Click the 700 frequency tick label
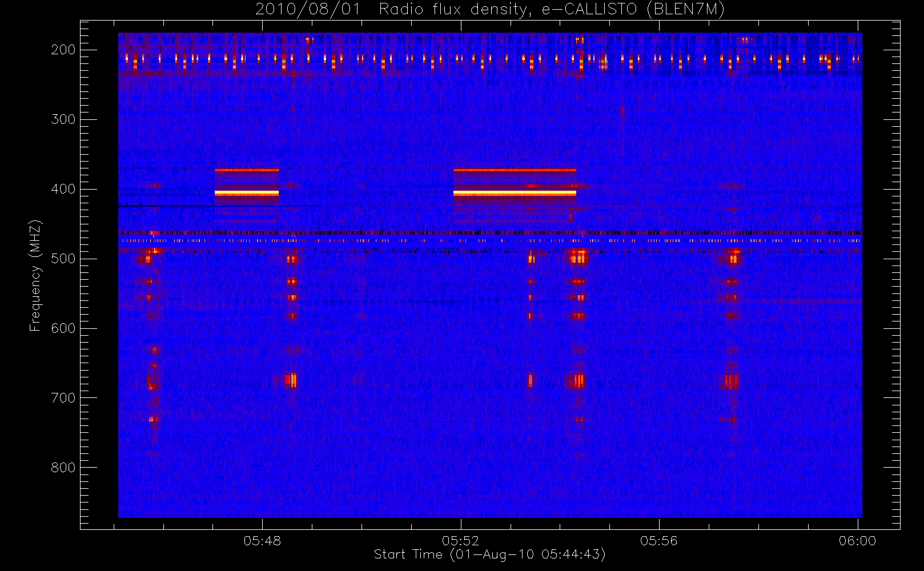This screenshot has height=571, width=924. pyautogui.click(x=63, y=398)
